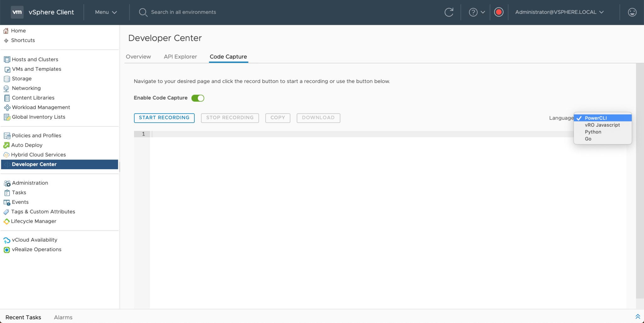
Task: Click the Hybrid Cloud Services icon
Action: 6,155
